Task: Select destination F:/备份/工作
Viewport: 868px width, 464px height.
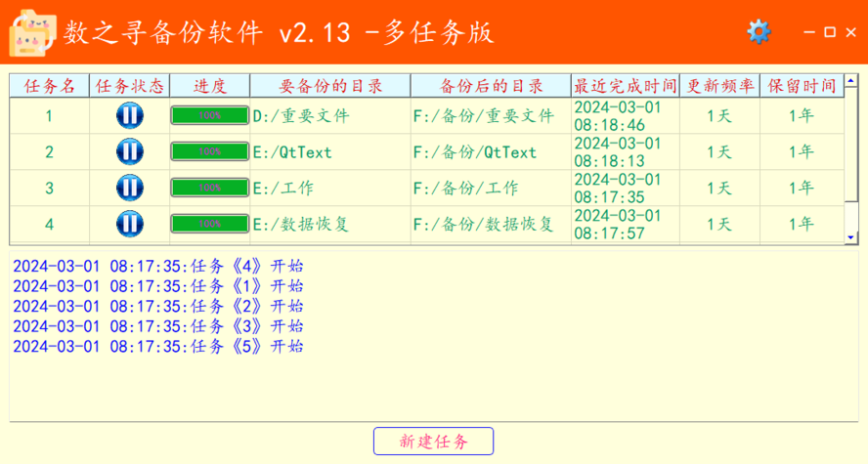Action: coord(466,188)
